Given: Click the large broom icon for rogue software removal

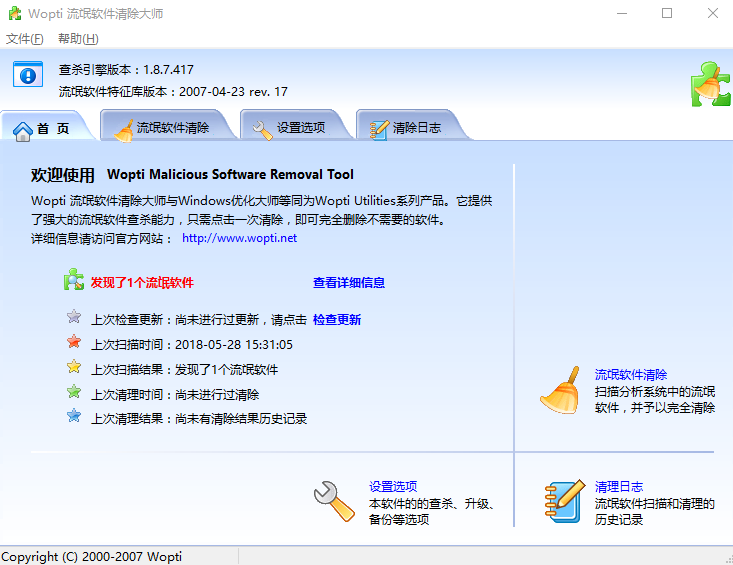Looking at the screenshot, I should pos(560,391).
